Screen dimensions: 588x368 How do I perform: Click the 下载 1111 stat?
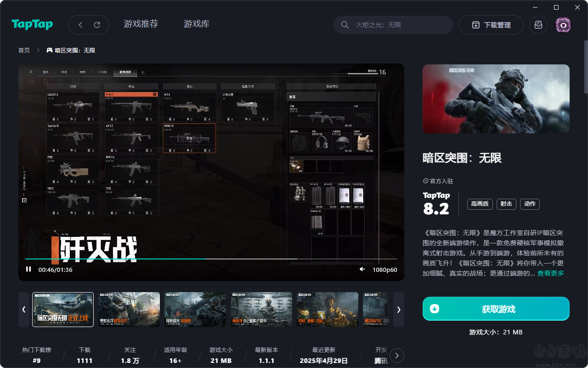pos(85,355)
